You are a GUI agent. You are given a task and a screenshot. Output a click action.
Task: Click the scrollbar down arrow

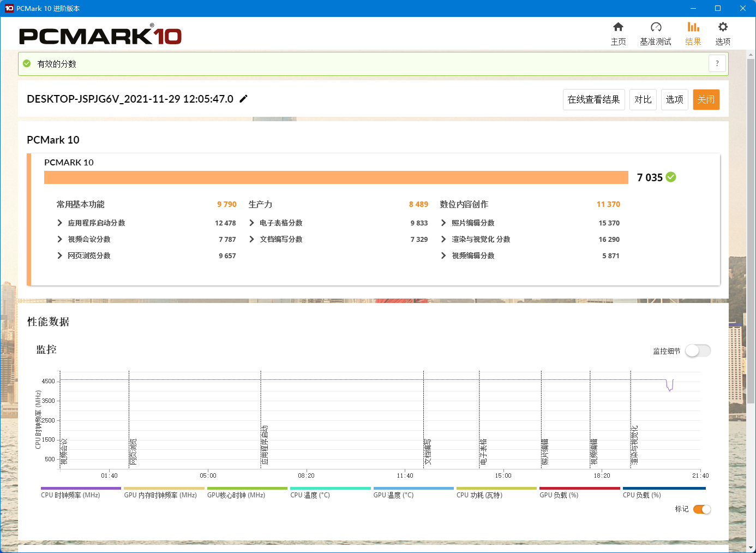click(751, 547)
